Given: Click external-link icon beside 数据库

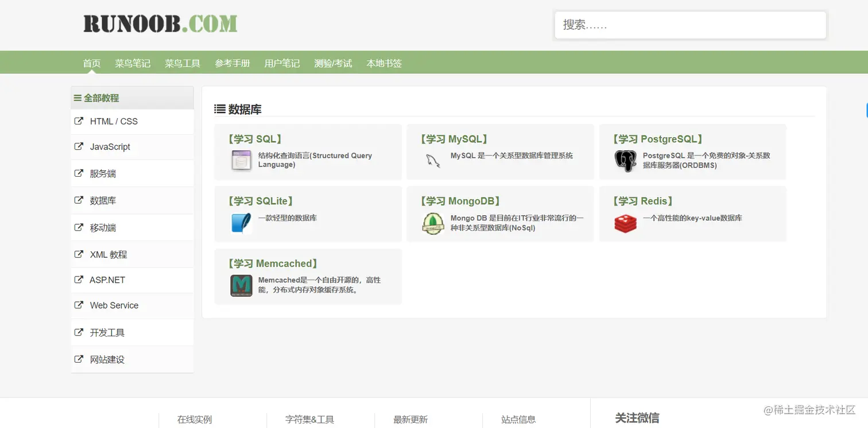Looking at the screenshot, I should (79, 200).
